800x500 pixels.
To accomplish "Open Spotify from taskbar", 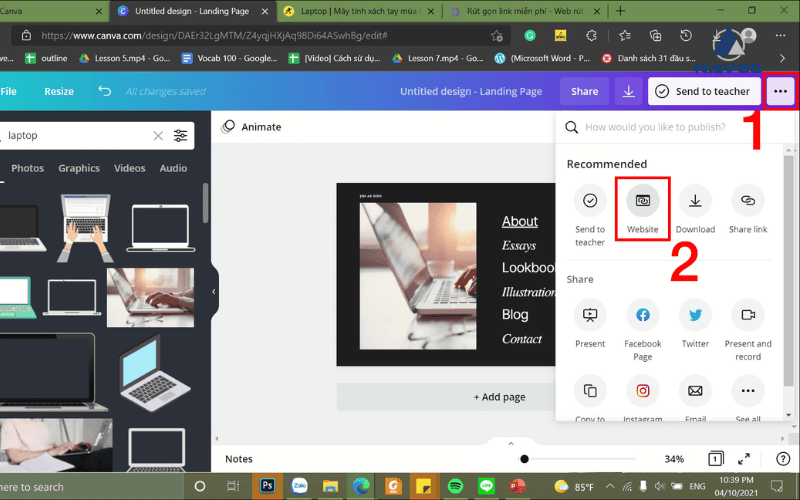I will pos(455,486).
